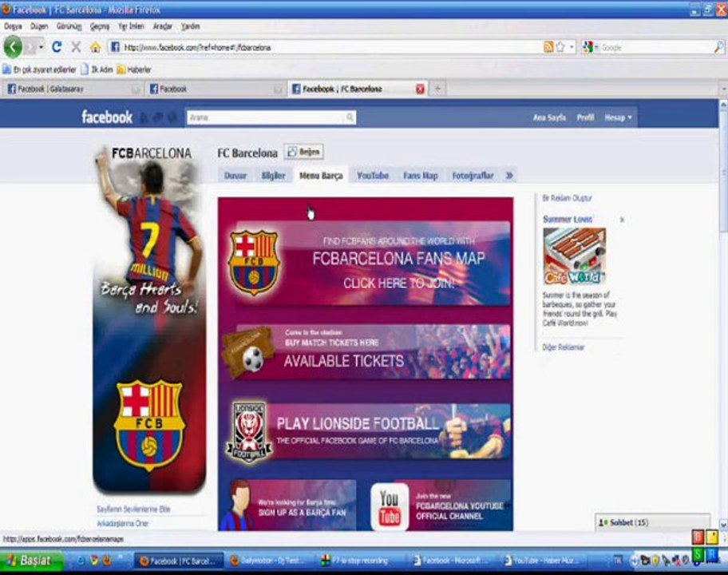Screen dimensions: 728x575
Task: Open the 'Bir Reklam Oluştur' link
Action: pos(567,198)
